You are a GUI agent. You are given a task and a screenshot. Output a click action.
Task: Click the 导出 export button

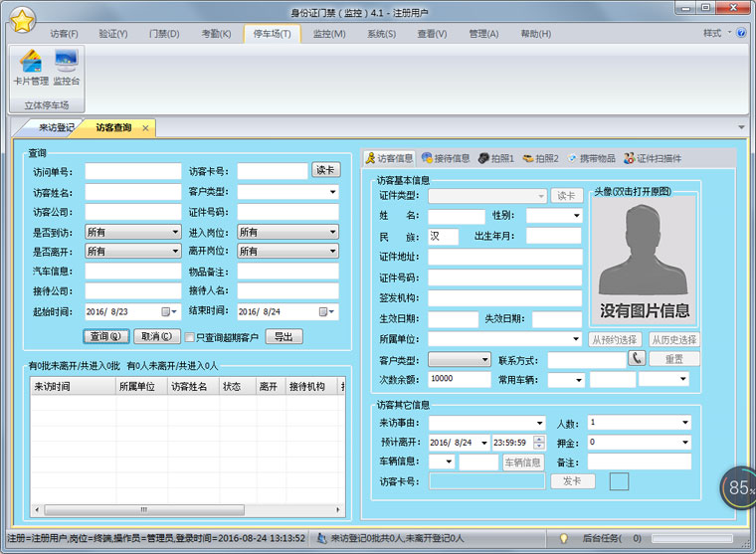(x=283, y=336)
